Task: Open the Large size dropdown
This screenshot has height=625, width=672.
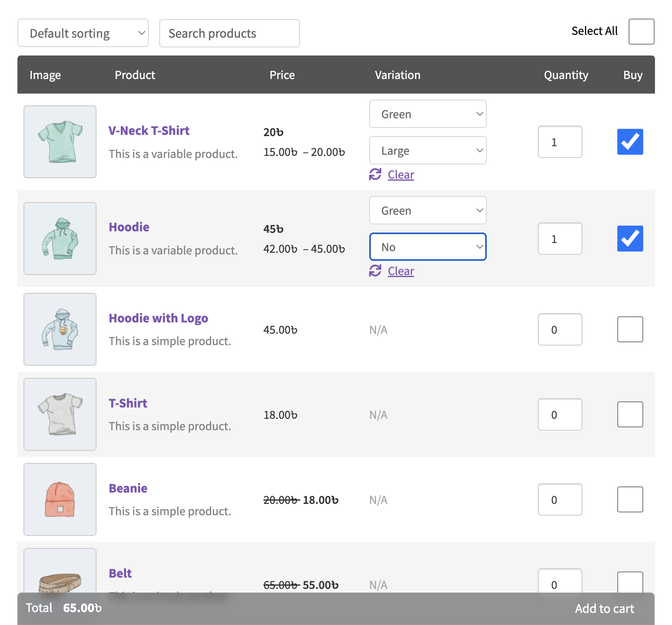Action: tap(428, 150)
